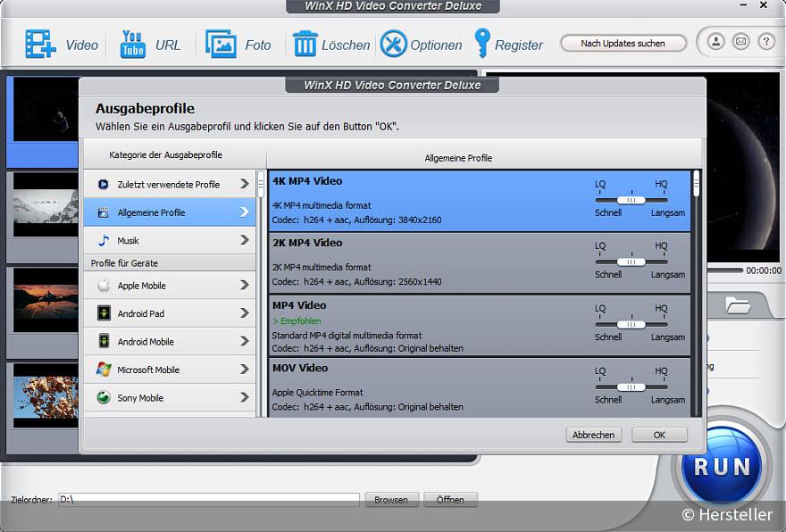This screenshot has width=786, height=532.
Task: Select the autumn leaves video thumbnail
Action: point(46,395)
